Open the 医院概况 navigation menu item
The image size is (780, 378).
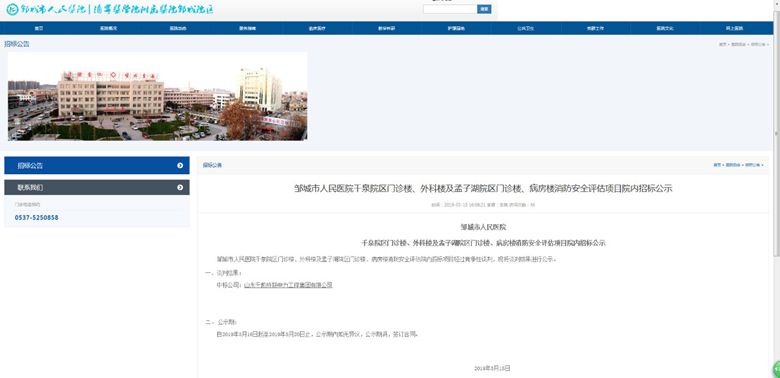coord(108,28)
